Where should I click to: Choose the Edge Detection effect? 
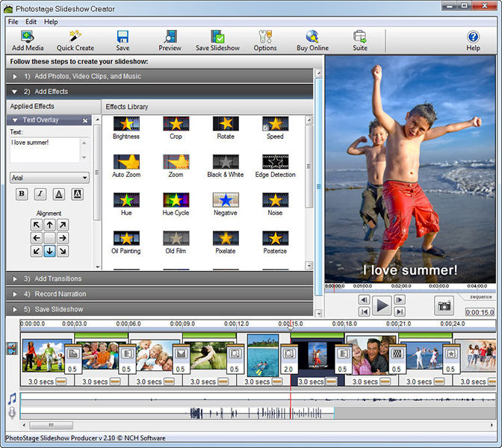(275, 162)
